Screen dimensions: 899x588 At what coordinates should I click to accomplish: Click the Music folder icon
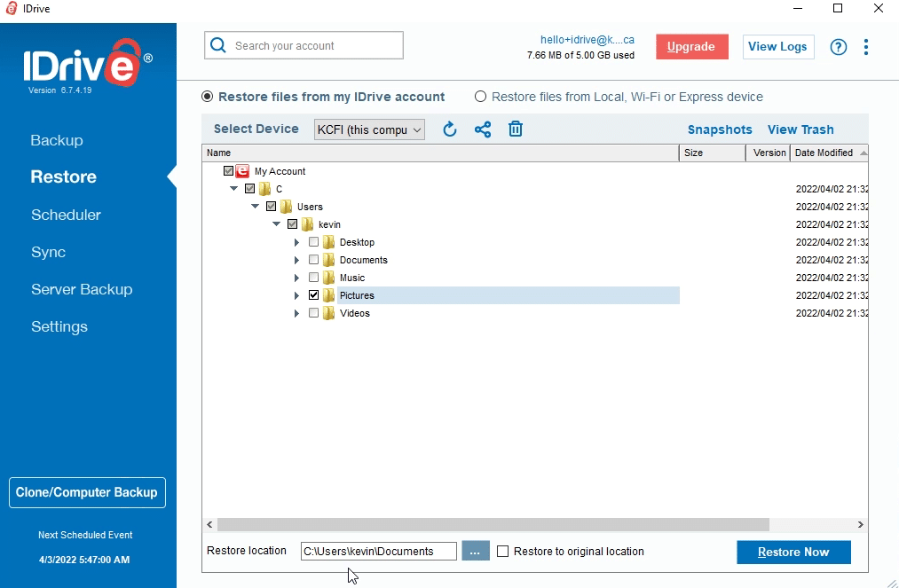328,278
